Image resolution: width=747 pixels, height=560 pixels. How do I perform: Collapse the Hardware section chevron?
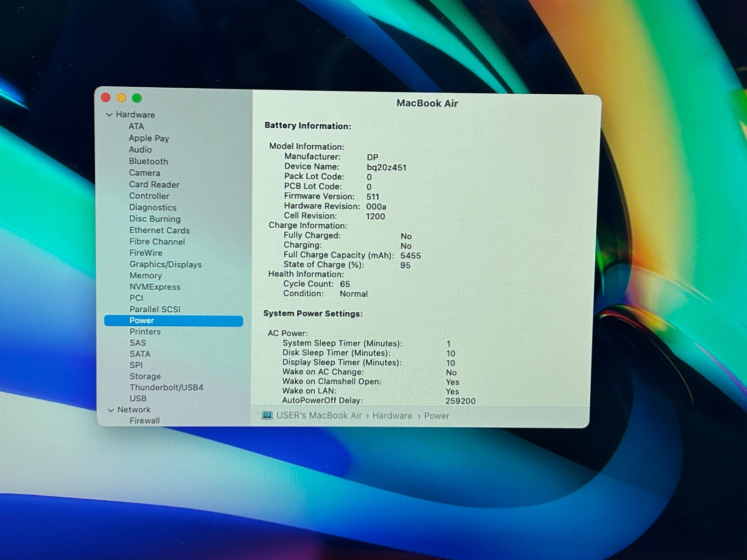pyautogui.click(x=109, y=115)
